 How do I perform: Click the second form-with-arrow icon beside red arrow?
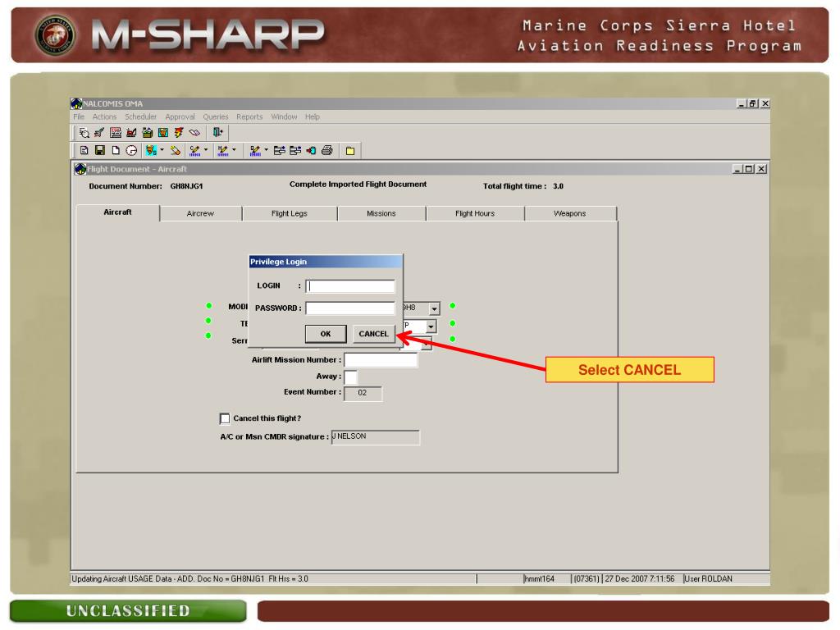click(295, 151)
